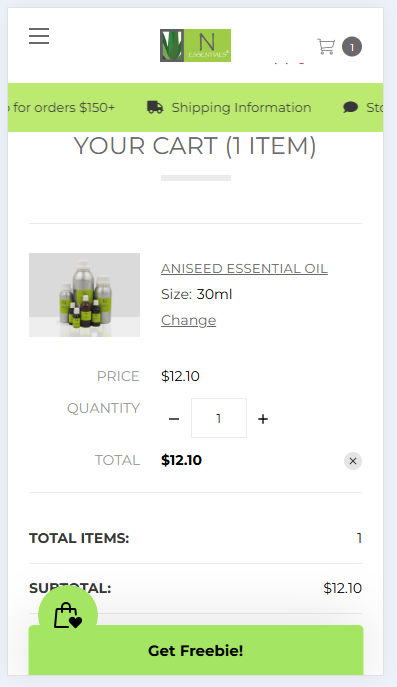Click the Change size link
Image resolution: width=397 pixels, height=687 pixels.
point(188,320)
